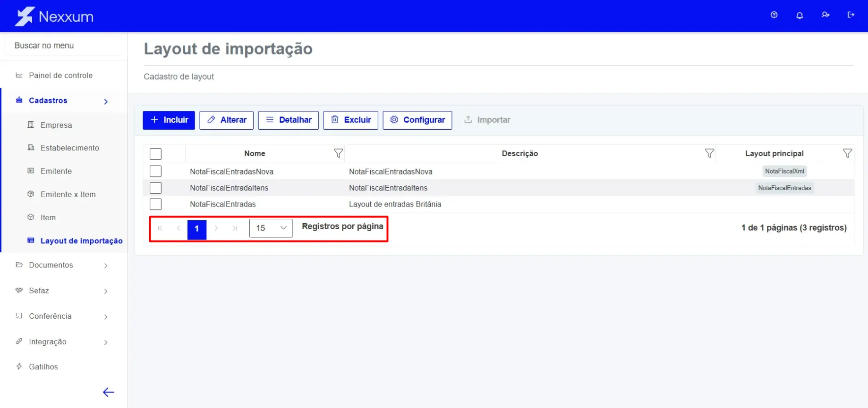Viewport: 868px width, 408px height.
Task: Click the logout icon
Action: (851, 15)
